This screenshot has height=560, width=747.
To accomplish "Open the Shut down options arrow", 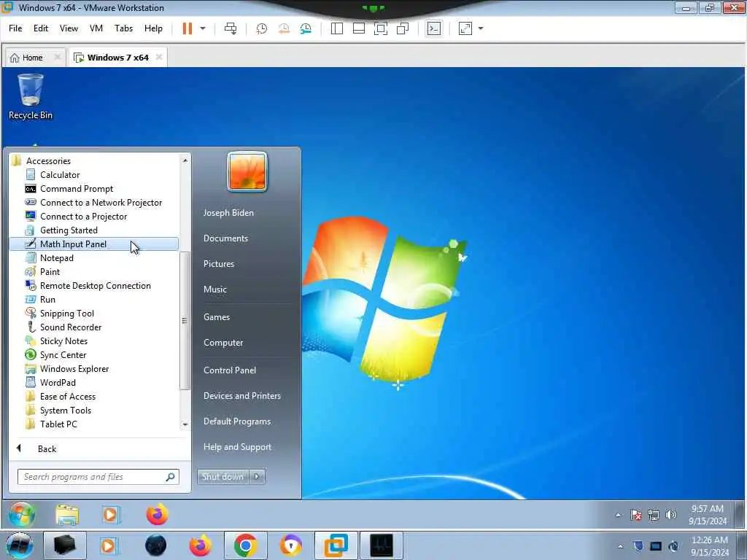I will coord(257,476).
